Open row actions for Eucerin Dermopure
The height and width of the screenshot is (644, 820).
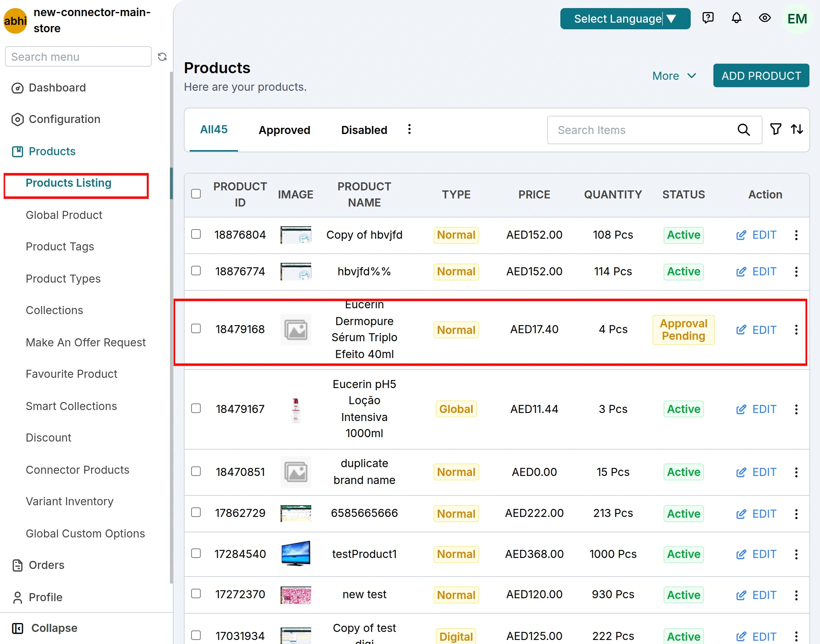click(x=796, y=330)
